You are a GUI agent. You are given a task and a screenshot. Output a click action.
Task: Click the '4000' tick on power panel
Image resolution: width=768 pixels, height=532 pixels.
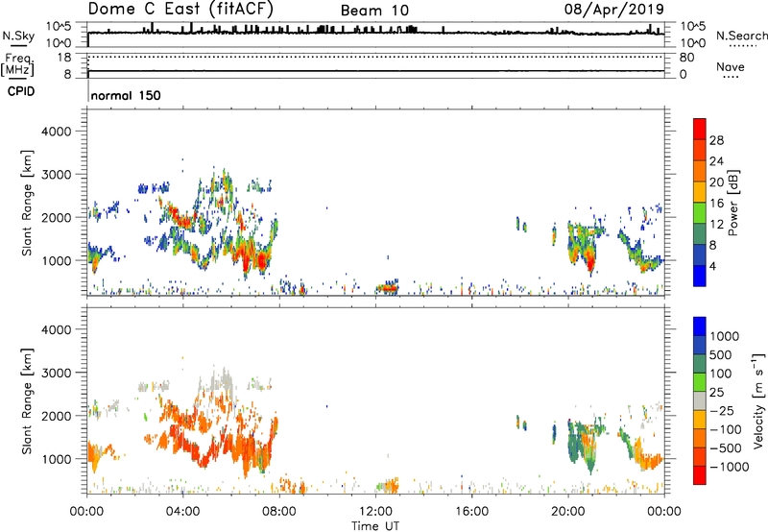(x=57, y=132)
